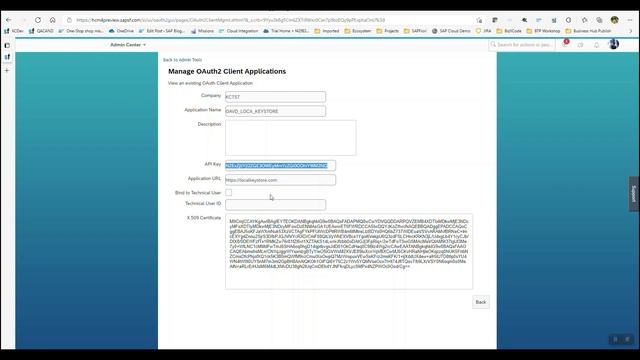Open the to-do icon with red badge
This screenshot has height=360, width=640.
(x=565, y=44)
